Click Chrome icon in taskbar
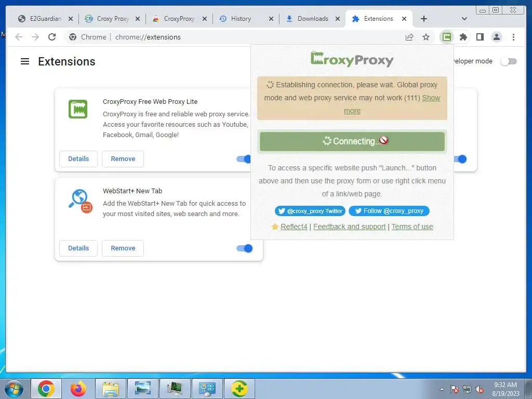Image resolution: width=532 pixels, height=399 pixels. point(46,389)
